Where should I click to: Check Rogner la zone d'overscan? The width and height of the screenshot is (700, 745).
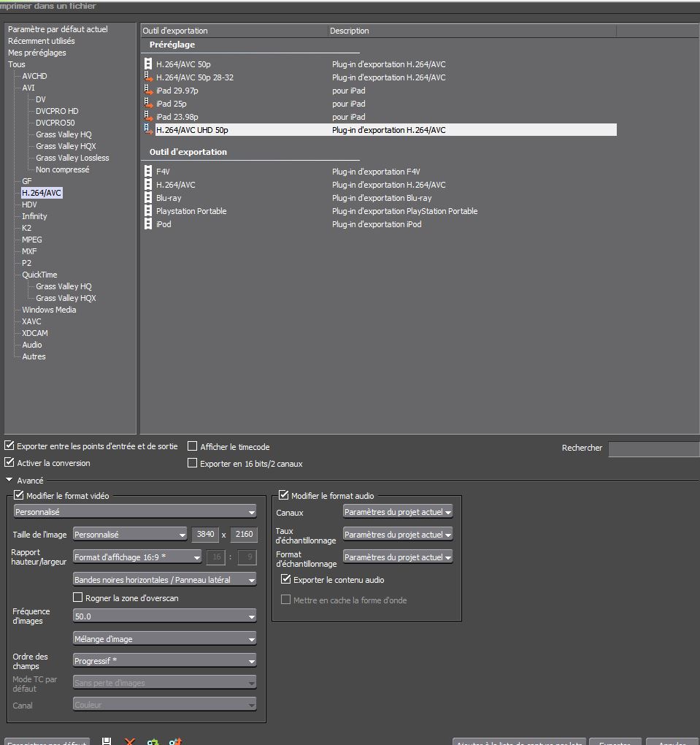(78, 597)
